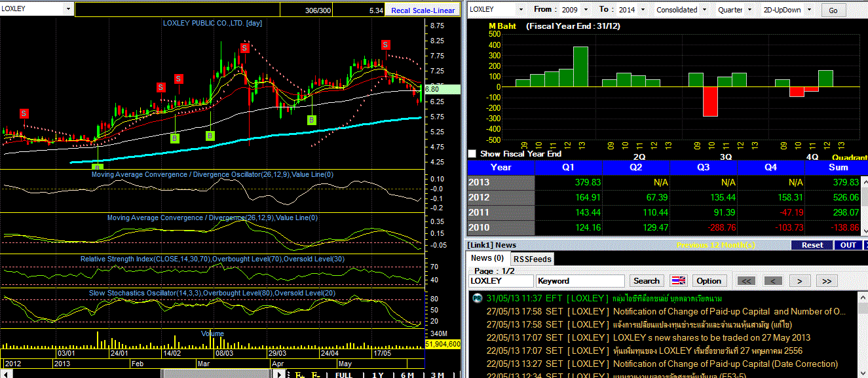868x378 pixels.
Task: Click the red S sell signal near 17/05
Action: tap(386, 45)
